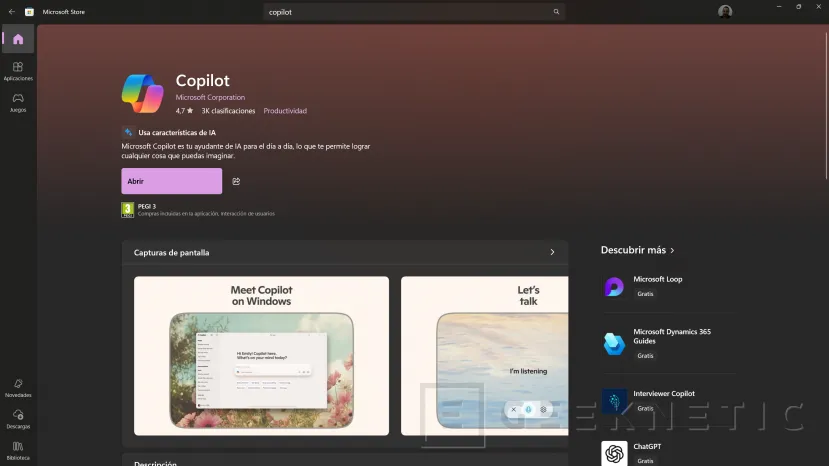The width and height of the screenshot is (829, 466).
Task: Open Microsoft Corporation publisher link
Action: [x=210, y=97]
